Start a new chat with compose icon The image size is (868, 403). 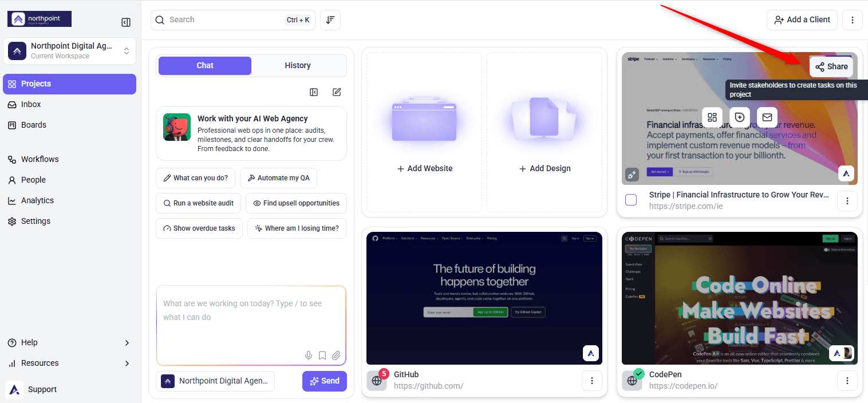(337, 92)
